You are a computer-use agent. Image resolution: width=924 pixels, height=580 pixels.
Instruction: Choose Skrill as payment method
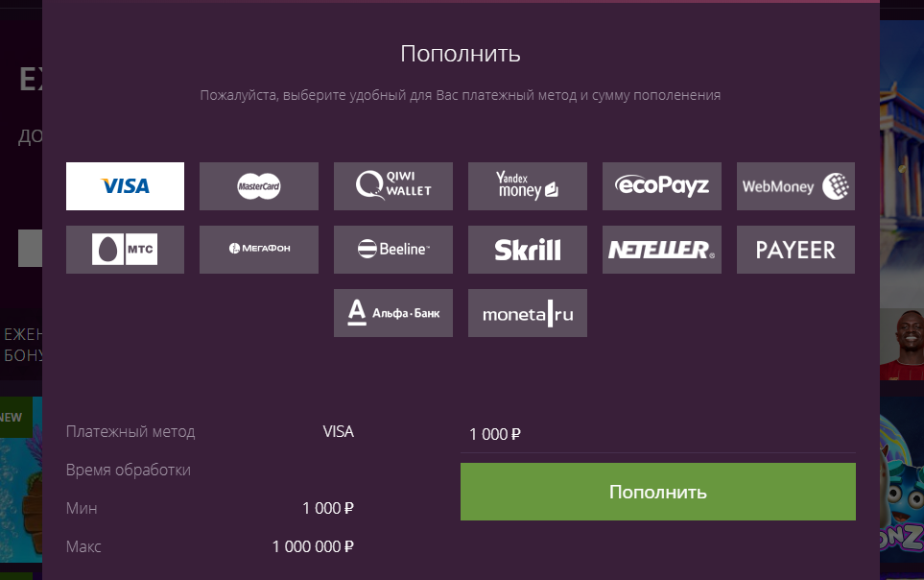click(x=528, y=250)
